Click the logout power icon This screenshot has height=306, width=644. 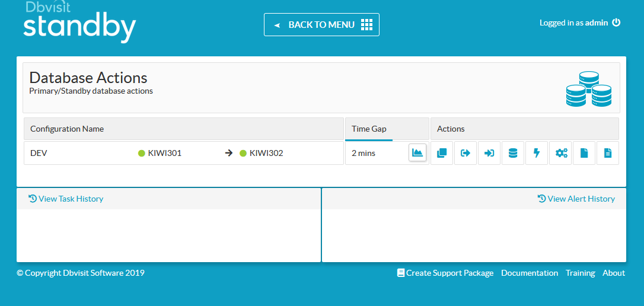[616, 23]
